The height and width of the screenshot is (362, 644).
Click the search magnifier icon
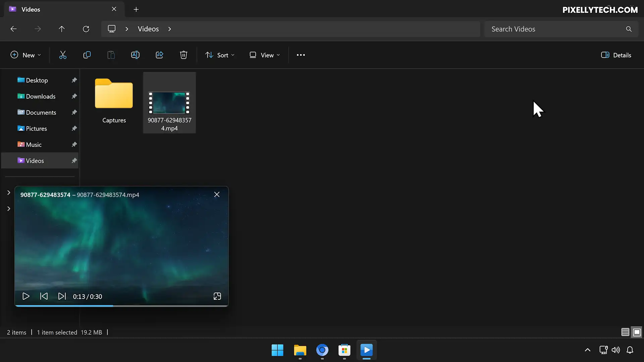pyautogui.click(x=629, y=29)
